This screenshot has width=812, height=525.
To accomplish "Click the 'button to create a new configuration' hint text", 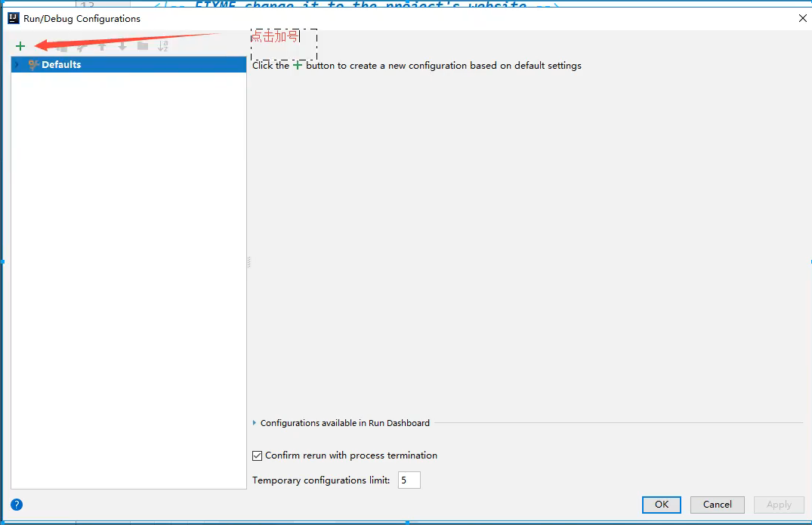I will (x=387, y=66).
